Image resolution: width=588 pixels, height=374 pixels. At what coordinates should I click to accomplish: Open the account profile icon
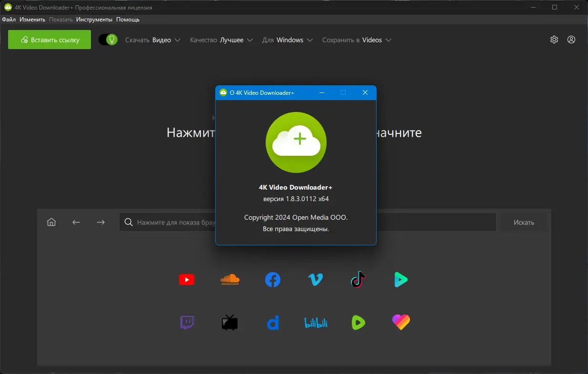tap(571, 40)
